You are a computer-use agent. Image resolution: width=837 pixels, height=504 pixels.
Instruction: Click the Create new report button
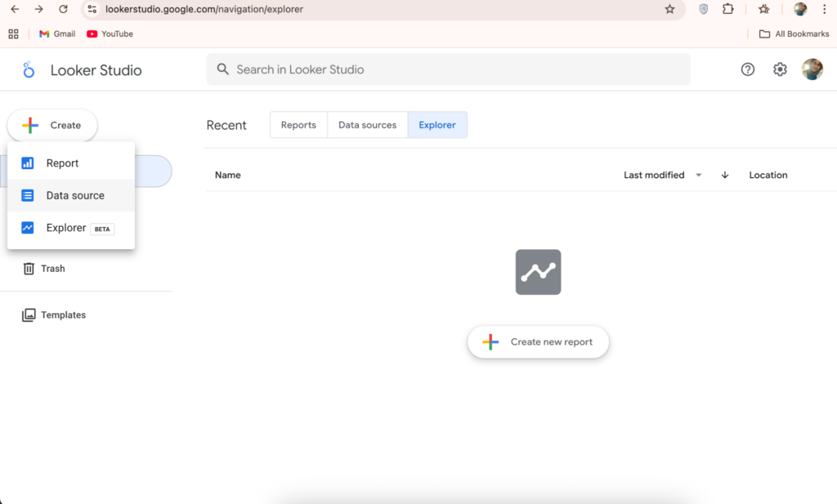pos(538,342)
